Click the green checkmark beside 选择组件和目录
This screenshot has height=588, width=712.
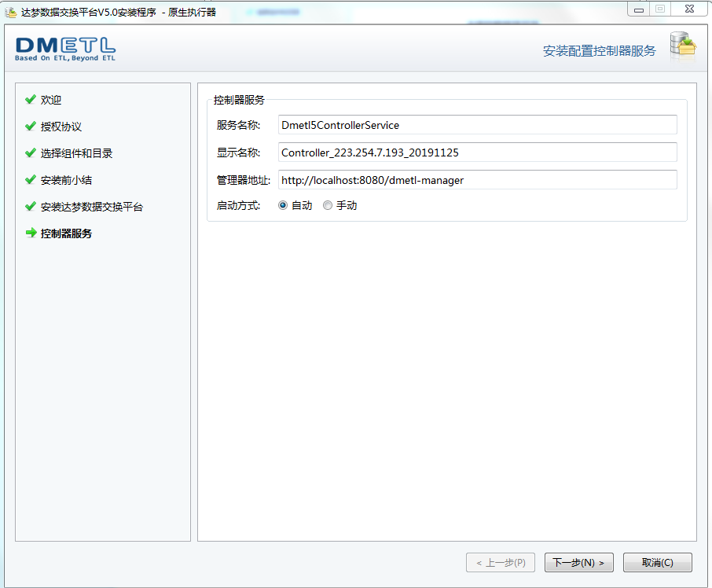(x=31, y=153)
